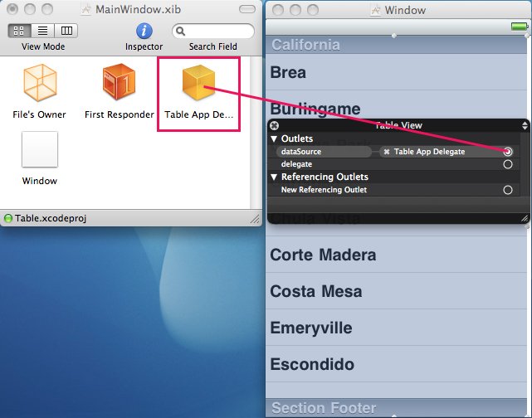The width and height of the screenshot is (532, 418).
Task: Switch to icon view mode
Action: (19, 31)
